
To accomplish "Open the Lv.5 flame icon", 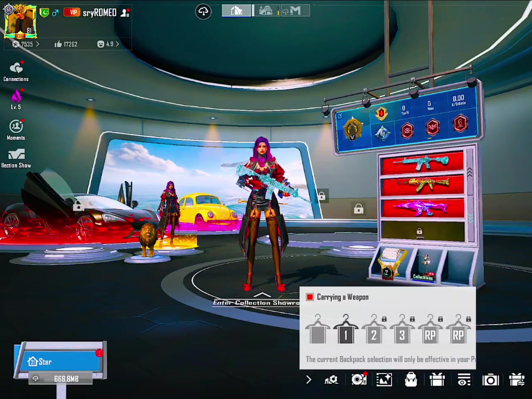I will coord(16,100).
